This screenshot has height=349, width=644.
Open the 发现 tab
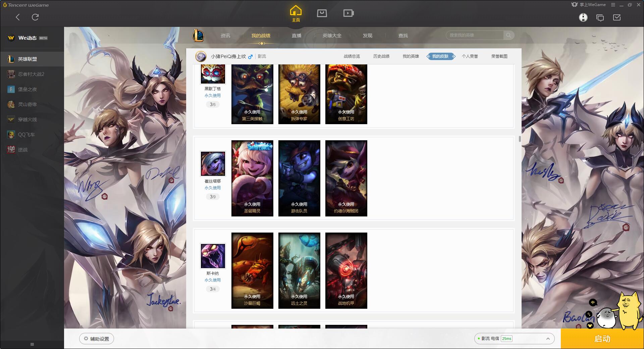(x=368, y=36)
